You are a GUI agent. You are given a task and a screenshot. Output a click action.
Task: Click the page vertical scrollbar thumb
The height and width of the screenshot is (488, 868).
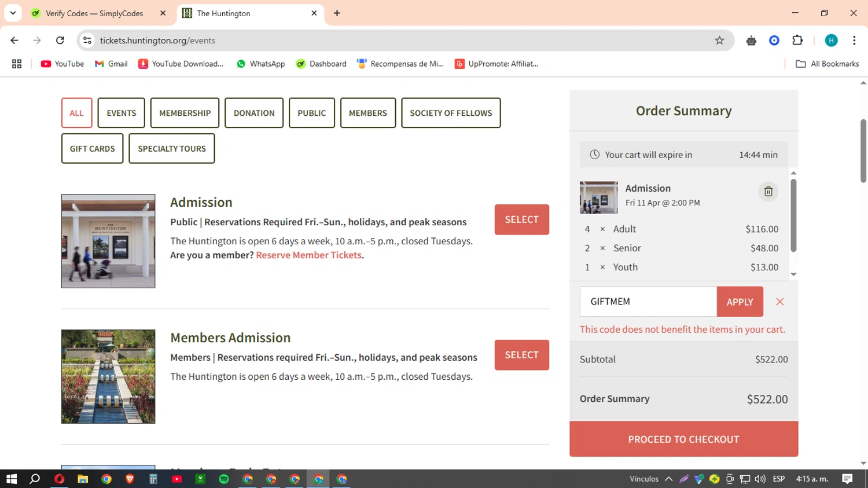tap(863, 151)
